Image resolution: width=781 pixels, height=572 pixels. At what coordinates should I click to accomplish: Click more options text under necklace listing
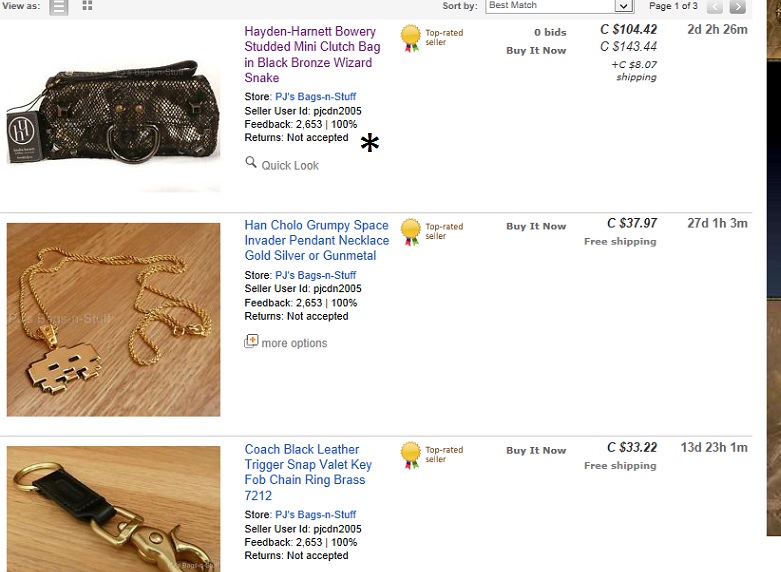(x=294, y=343)
